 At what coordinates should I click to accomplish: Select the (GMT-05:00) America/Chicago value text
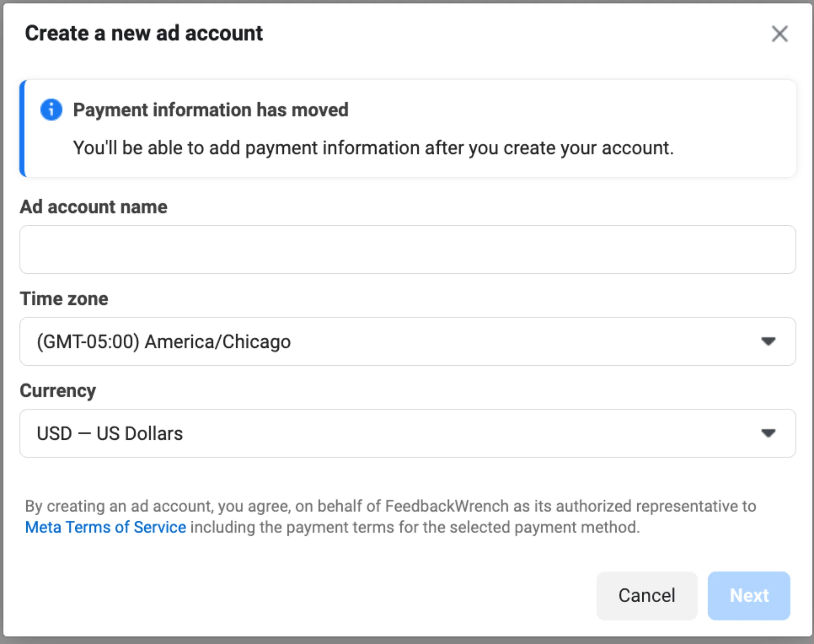pos(164,342)
